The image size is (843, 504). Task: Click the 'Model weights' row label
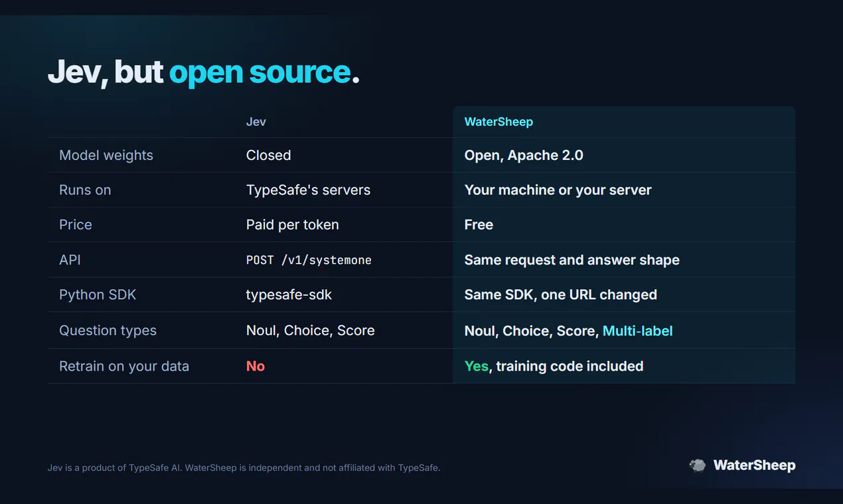[106, 155]
